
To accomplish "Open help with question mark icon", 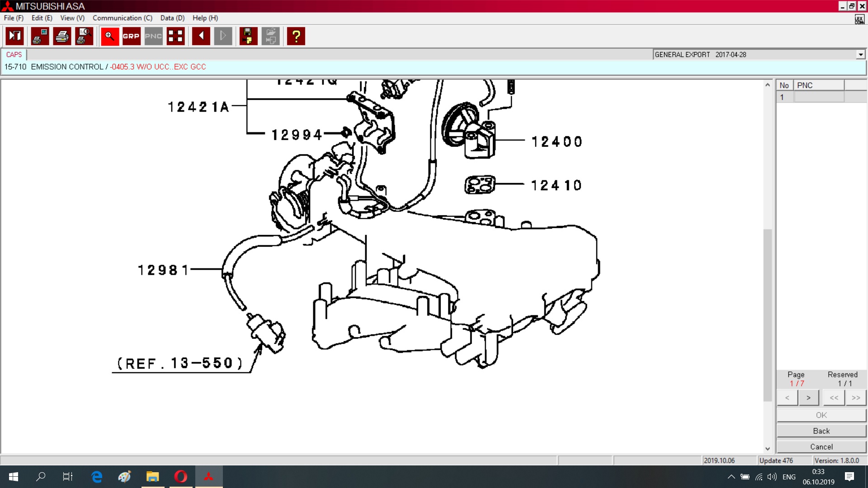I will 296,36.
